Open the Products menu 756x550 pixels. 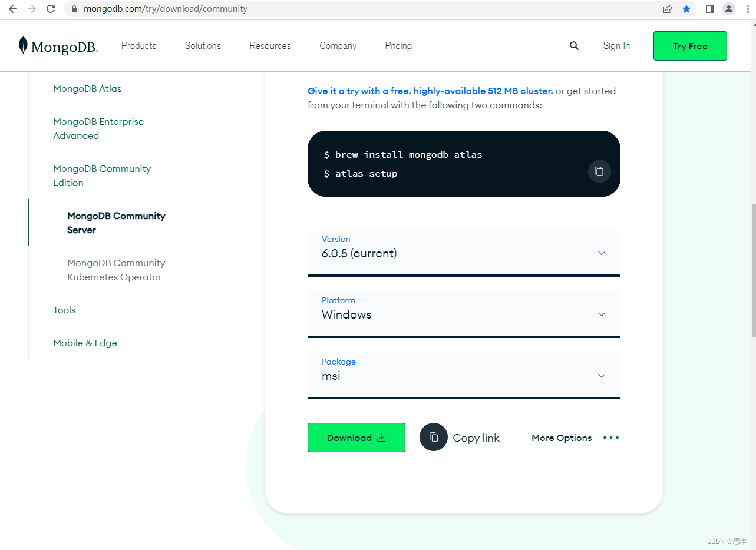[139, 46]
